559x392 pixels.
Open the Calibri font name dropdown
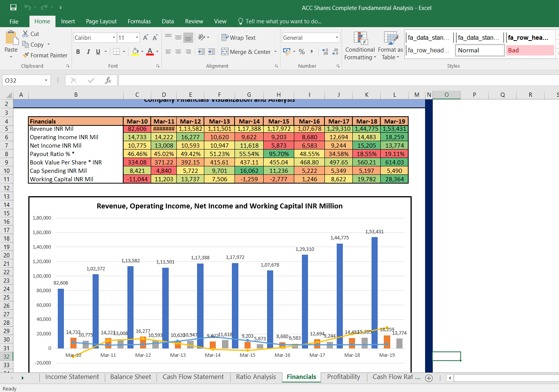pyautogui.click(x=114, y=37)
